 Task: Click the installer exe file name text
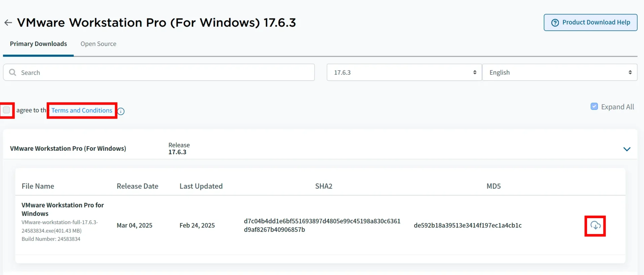(x=60, y=226)
